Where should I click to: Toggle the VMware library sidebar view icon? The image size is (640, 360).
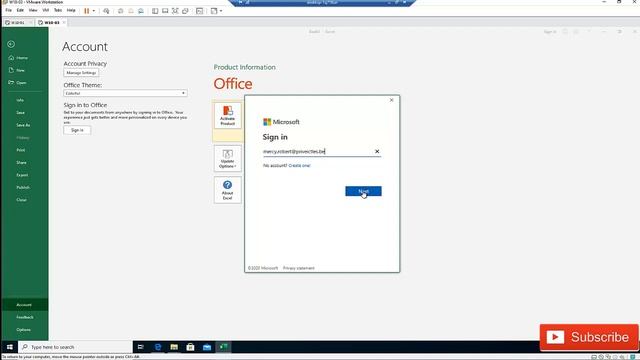[155, 11]
